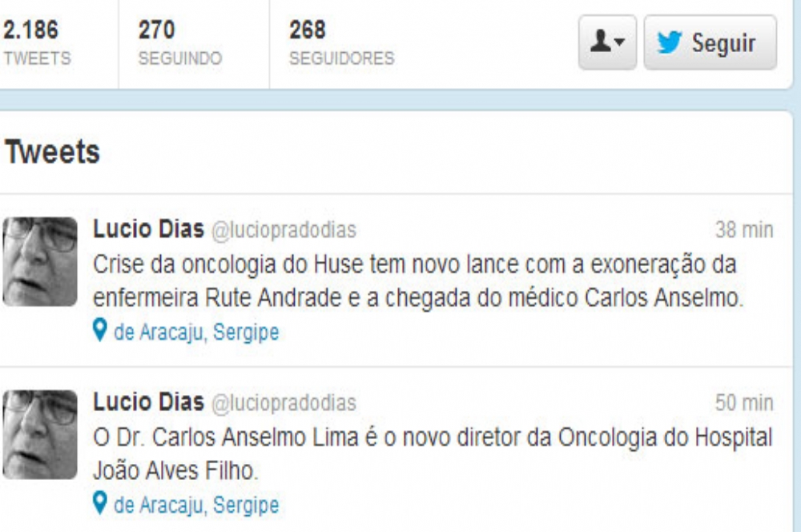
Task: Open the 38 min timestamp permalink
Action: (744, 230)
